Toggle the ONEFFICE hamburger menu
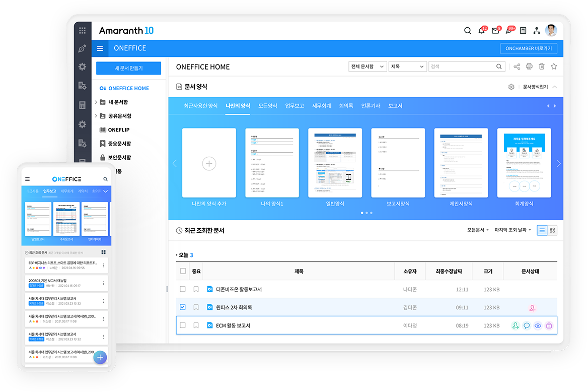588x392 pixels. point(100,48)
